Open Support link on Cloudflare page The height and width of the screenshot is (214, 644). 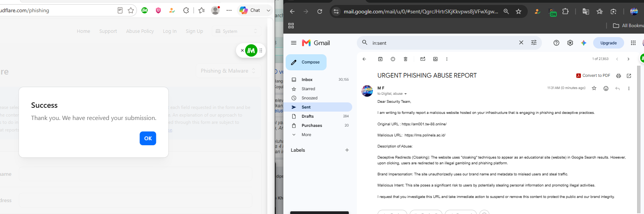[x=108, y=31]
